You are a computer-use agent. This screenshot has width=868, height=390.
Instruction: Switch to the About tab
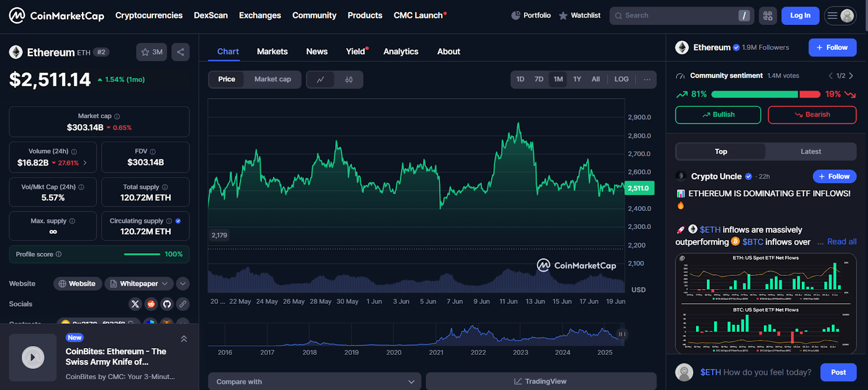click(x=449, y=52)
